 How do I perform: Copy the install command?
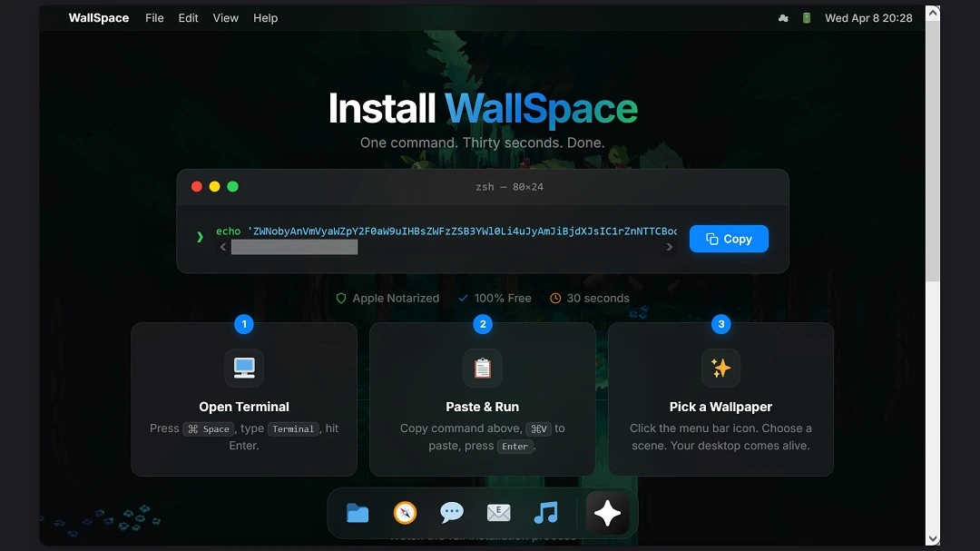click(x=729, y=238)
